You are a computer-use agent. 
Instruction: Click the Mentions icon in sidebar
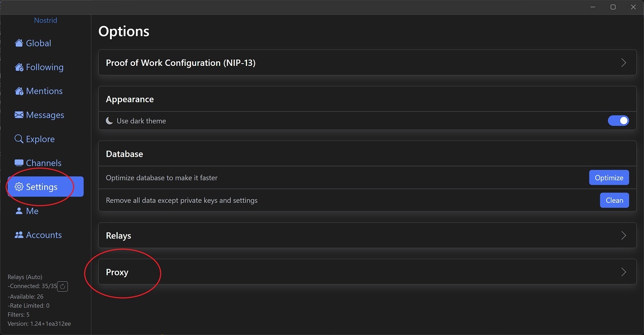coord(19,91)
